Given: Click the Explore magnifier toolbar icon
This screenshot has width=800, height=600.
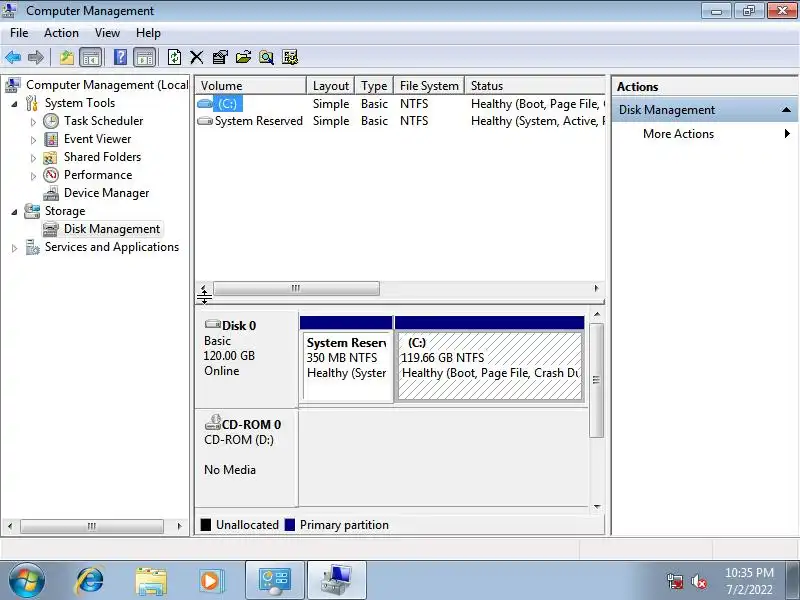Looking at the screenshot, I should (x=266, y=57).
